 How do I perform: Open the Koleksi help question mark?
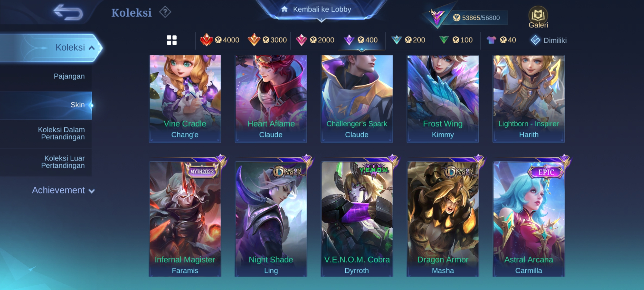(165, 12)
